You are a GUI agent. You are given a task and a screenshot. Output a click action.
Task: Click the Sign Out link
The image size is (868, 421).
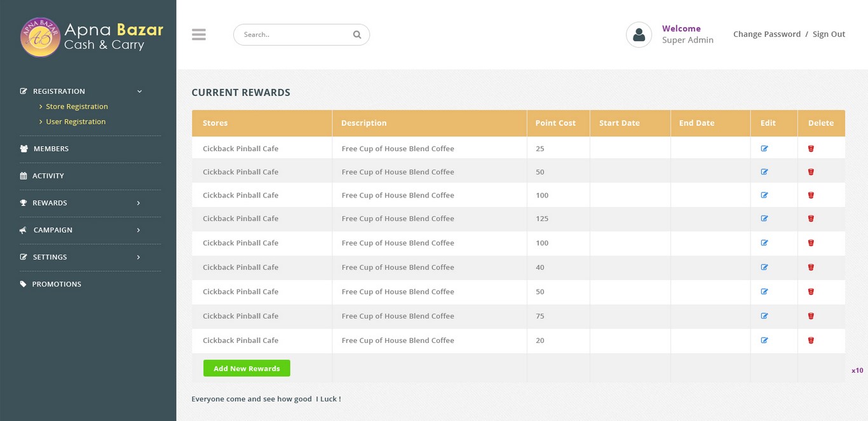coord(829,34)
